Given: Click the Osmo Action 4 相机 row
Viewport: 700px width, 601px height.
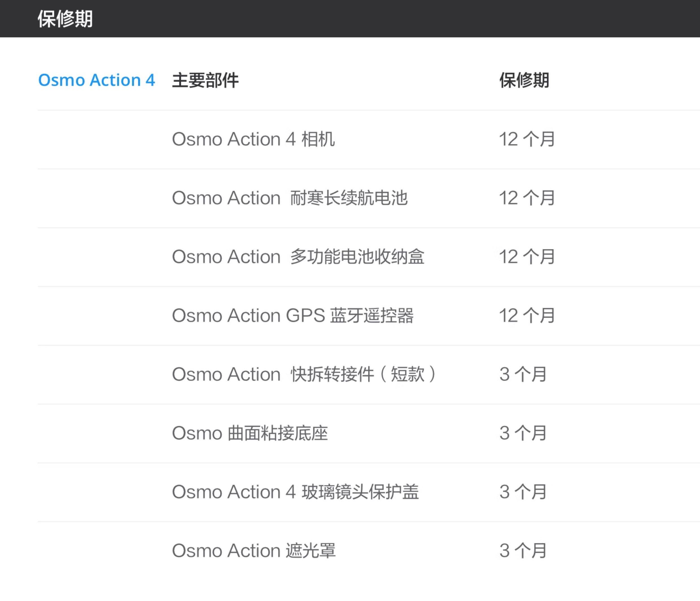Looking at the screenshot, I should pos(253,139).
